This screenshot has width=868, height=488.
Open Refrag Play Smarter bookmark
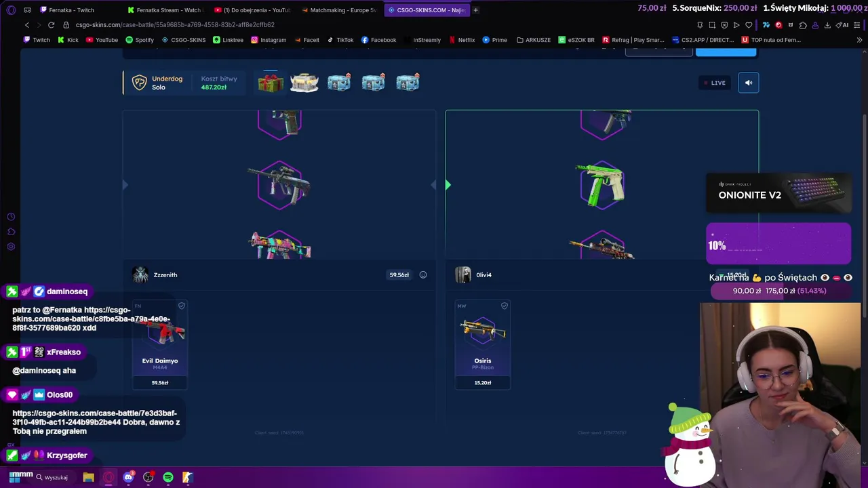(633, 40)
